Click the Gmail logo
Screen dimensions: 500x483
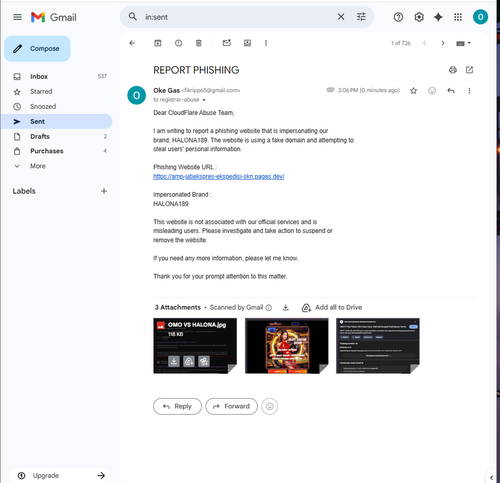(54, 17)
